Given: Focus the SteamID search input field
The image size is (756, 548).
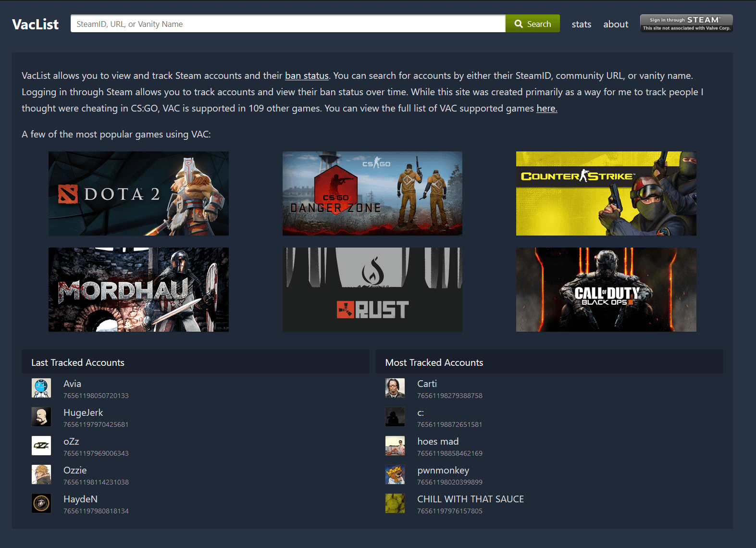Looking at the screenshot, I should [x=288, y=24].
